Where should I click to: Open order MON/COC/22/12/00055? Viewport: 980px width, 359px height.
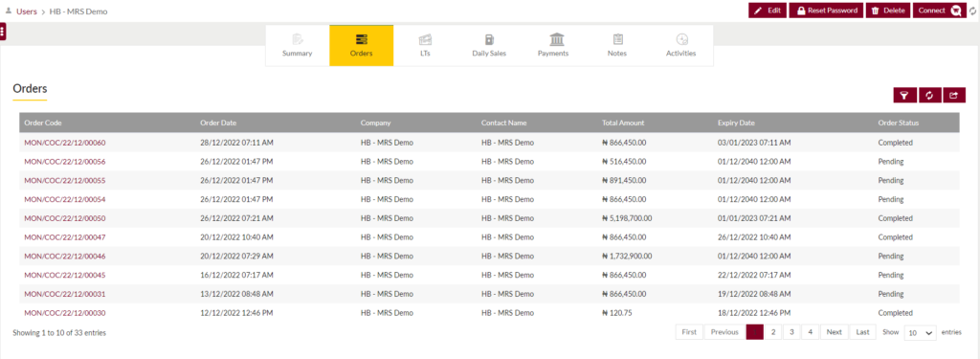[65, 180]
